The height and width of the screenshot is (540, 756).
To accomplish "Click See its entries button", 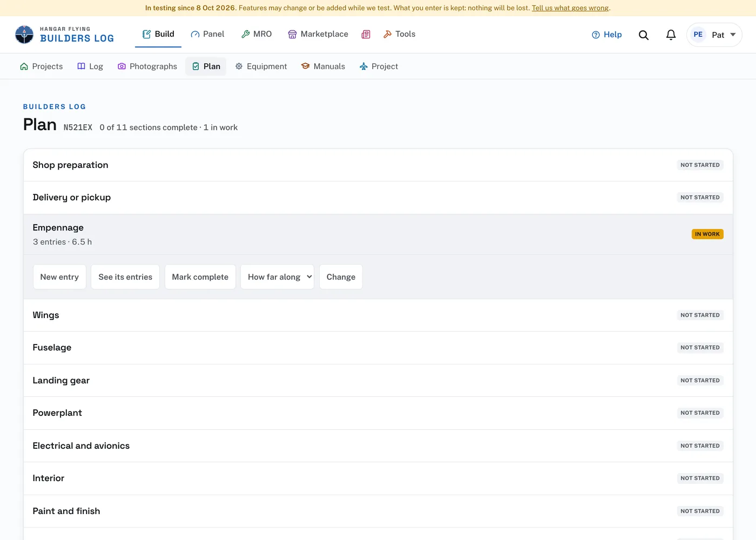I will (125, 277).
